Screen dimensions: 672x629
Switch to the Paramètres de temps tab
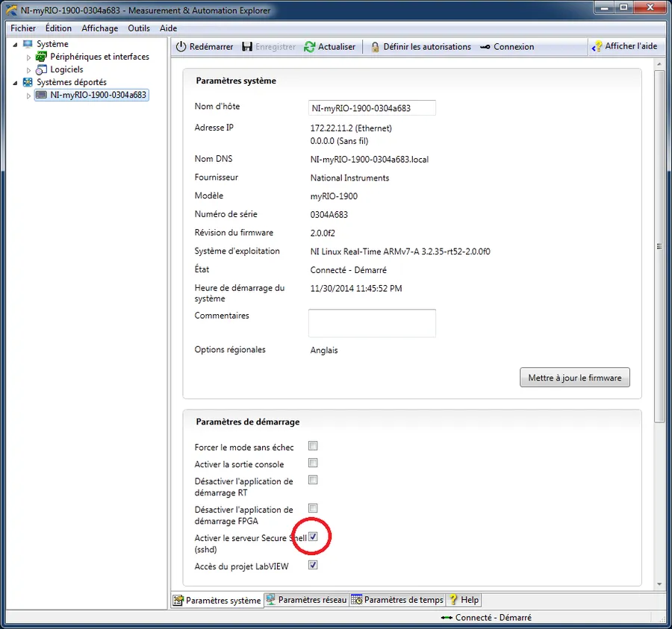click(398, 600)
